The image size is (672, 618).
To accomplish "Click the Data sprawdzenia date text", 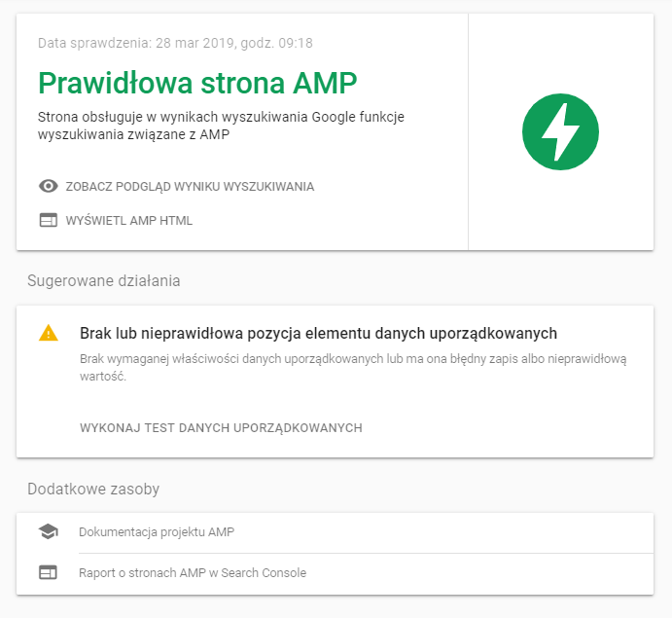I will (x=175, y=43).
